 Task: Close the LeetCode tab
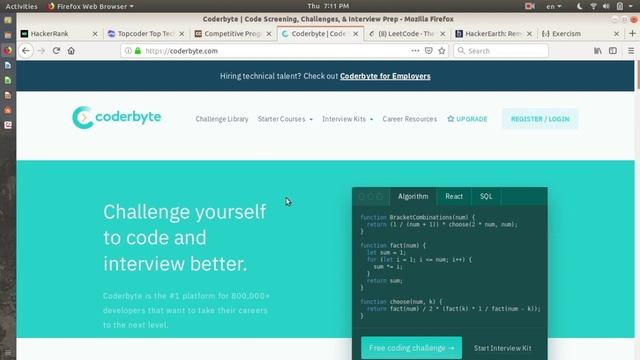coord(442,34)
